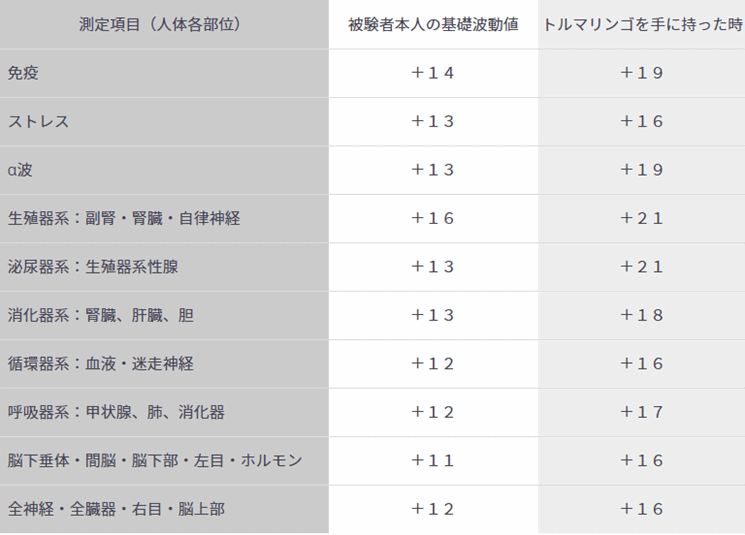Screen dimensions: 745x535
Task: Select the 被験者本人の基礎波動値 column header
Action: click(433, 24)
